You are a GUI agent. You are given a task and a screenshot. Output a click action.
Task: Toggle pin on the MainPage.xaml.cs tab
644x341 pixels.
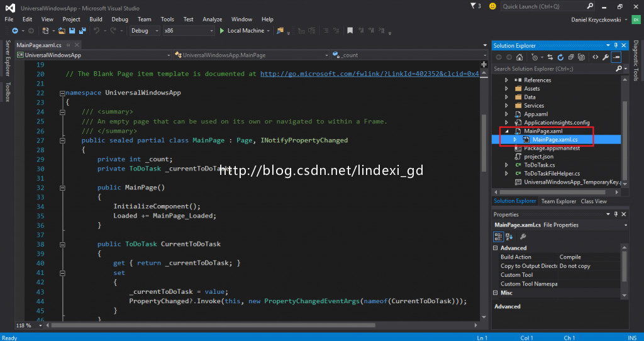point(68,45)
